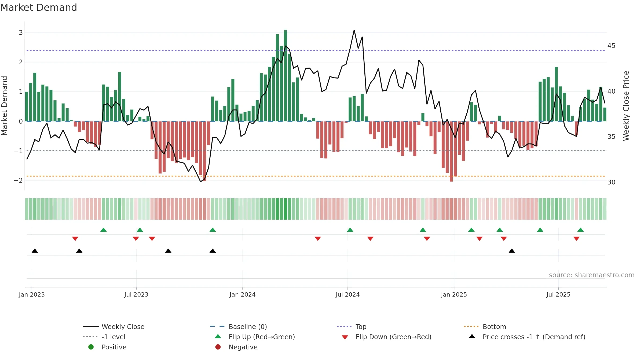Image resolution: width=644 pixels, height=362 pixels.
Task: Select the earliest green Flip Up marker near May 2023
Action: pyautogui.click(x=104, y=230)
